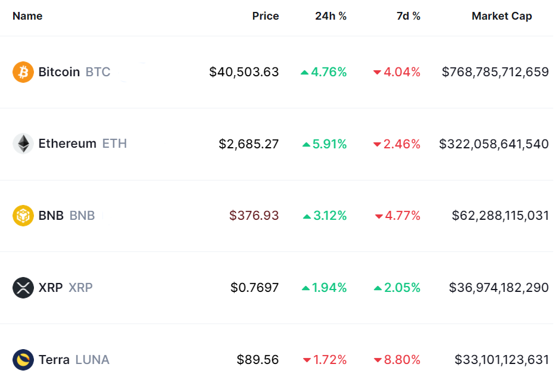Click the Ethereum diamond logo icon
The width and height of the screenshot is (558, 392).
point(23,144)
